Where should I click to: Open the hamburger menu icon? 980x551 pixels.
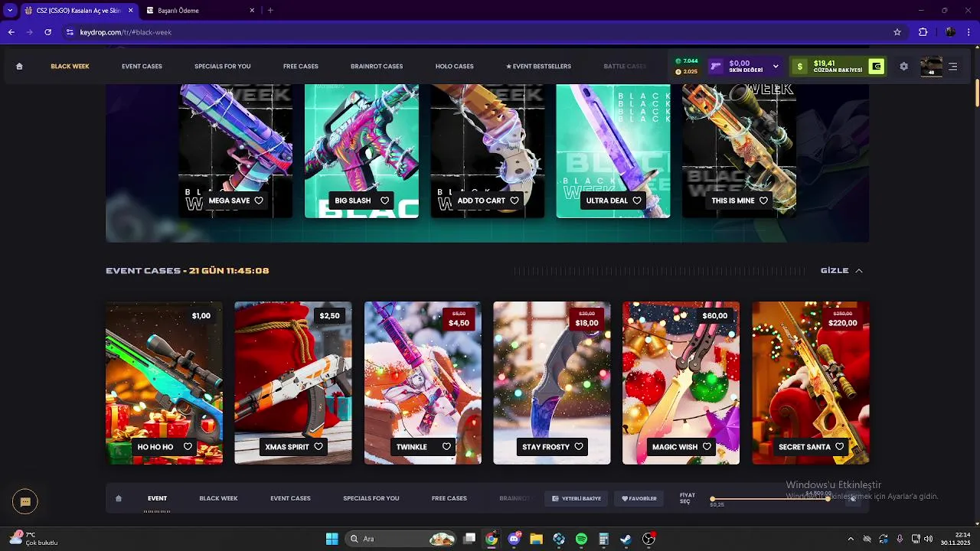tap(953, 67)
